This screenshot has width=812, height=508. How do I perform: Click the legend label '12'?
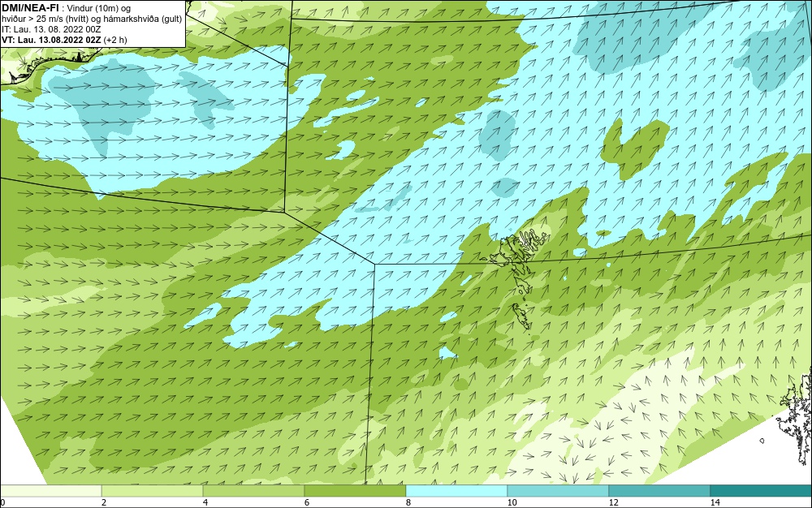613,502
